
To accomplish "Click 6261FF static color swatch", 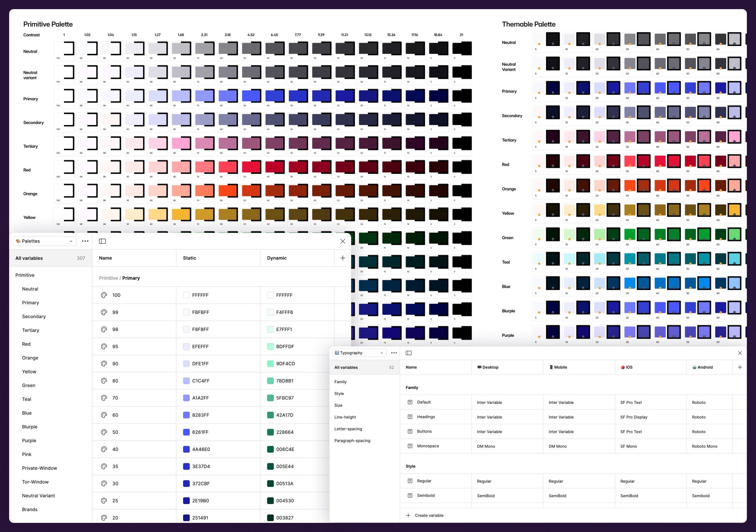I will tap(186, 432).
